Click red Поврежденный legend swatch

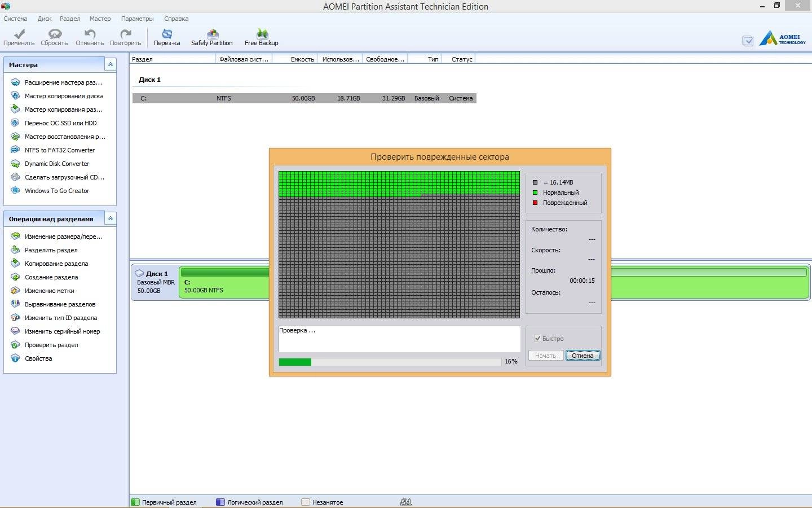(535, 203)
